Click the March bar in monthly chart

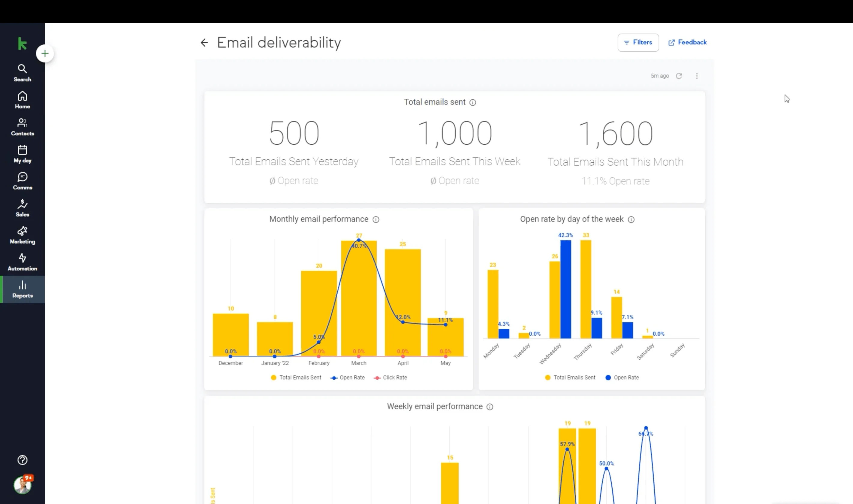pos(359,299)
